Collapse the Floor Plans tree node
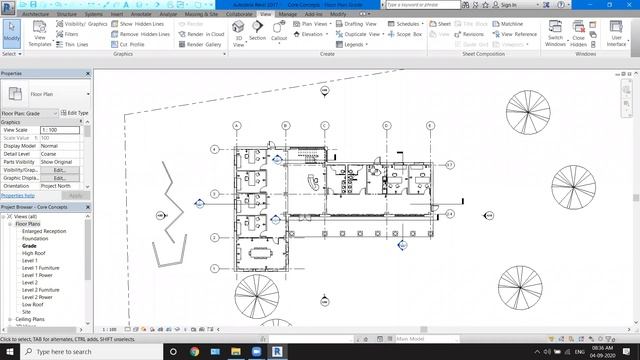This screenshot has height=360, width=640. pyautogui.click(x=10, y=224)
